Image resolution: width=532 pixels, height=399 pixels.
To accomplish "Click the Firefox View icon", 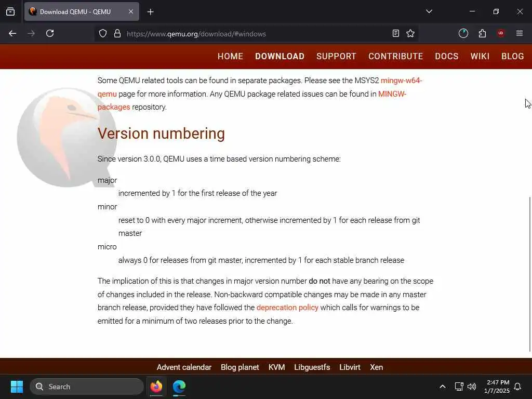I will click(x=10, y=11).
